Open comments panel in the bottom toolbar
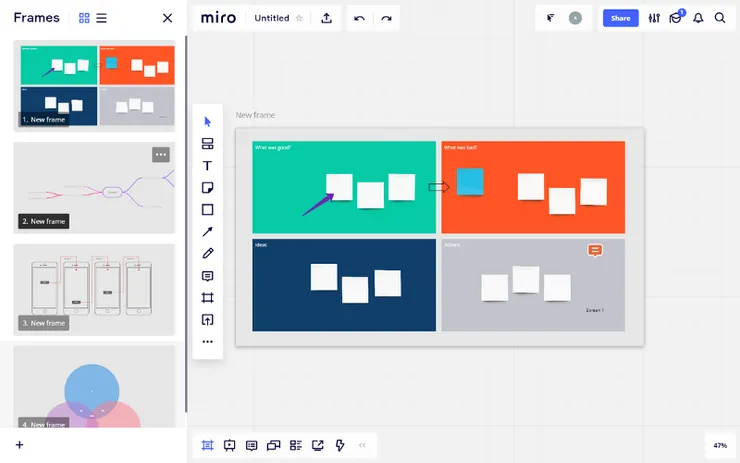The height and width of the screenshot is (463, 740). pos(252,445)
